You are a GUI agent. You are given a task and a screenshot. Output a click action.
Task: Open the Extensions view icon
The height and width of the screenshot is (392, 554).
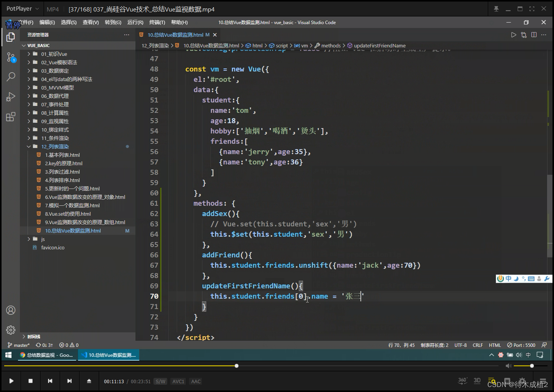(x=11, y=117)
